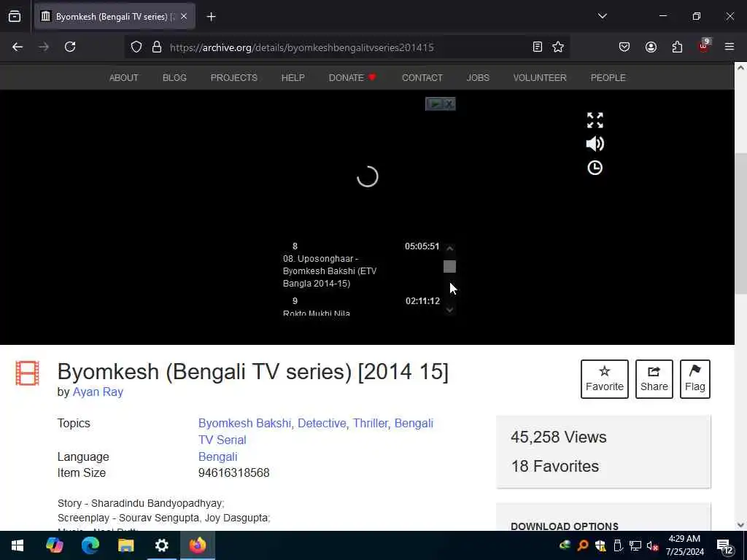Open the Pocket save icon
747x560 pixels.
click(x=624, y=47)
